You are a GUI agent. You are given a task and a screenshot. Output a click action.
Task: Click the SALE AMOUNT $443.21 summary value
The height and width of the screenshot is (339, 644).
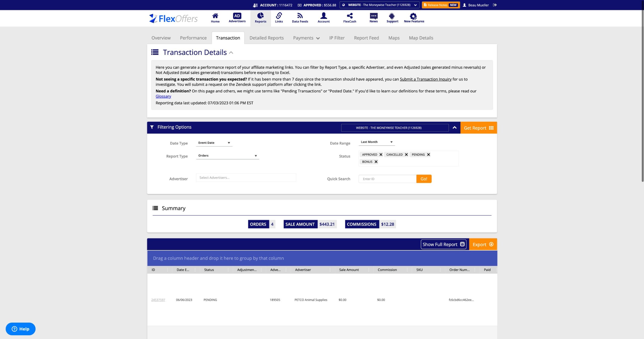pyautogui.click(x=327, y=224)
